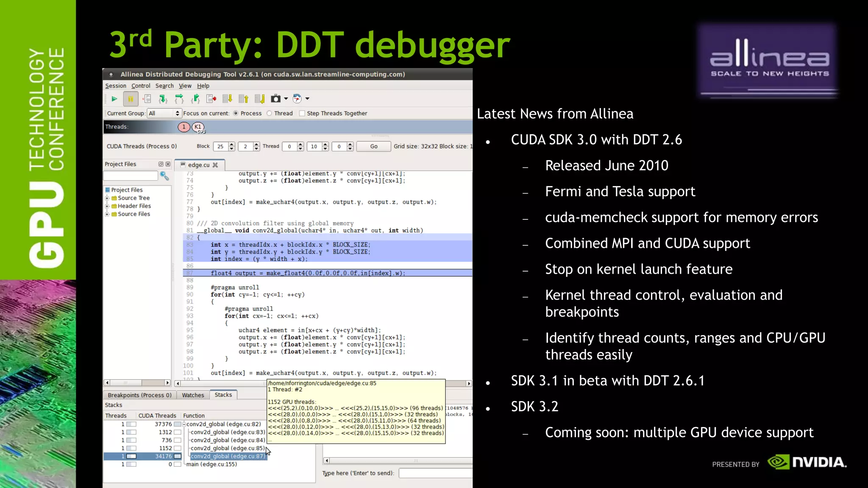
Task: Click the yellow Pause button
Action: (131, 99)
